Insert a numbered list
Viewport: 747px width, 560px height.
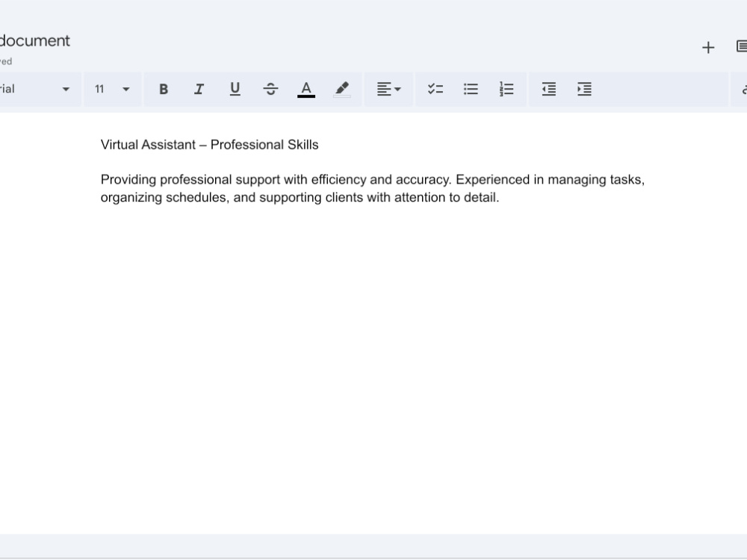[506, 89]
